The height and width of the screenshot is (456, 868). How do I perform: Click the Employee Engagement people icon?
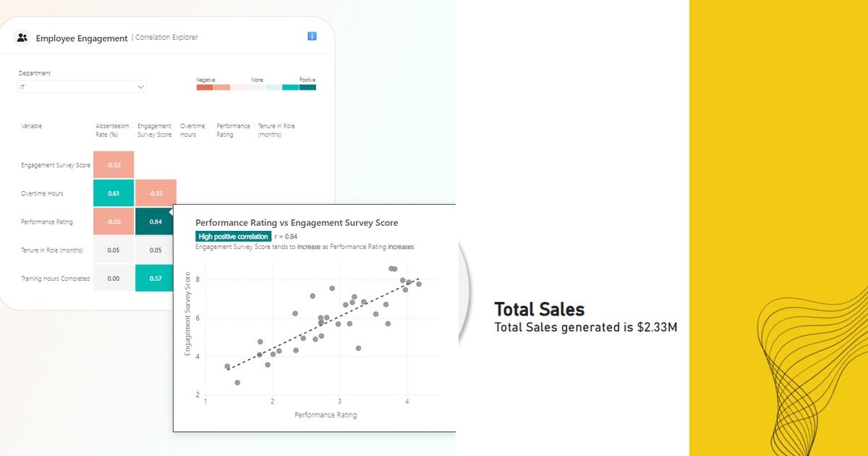click(22, 37)
